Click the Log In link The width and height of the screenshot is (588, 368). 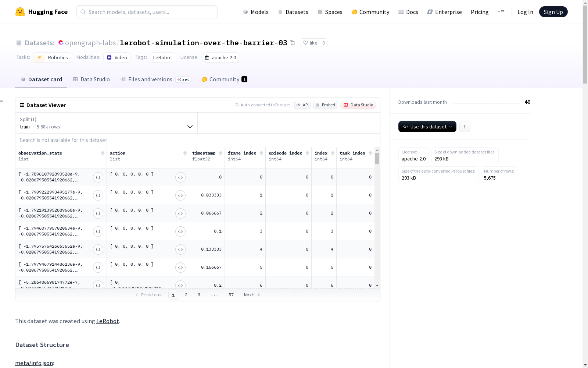525,12
